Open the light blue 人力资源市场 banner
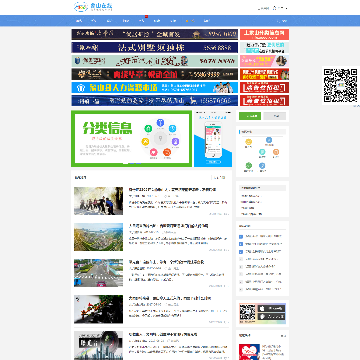The image size is (360, 360). point(155,87)
